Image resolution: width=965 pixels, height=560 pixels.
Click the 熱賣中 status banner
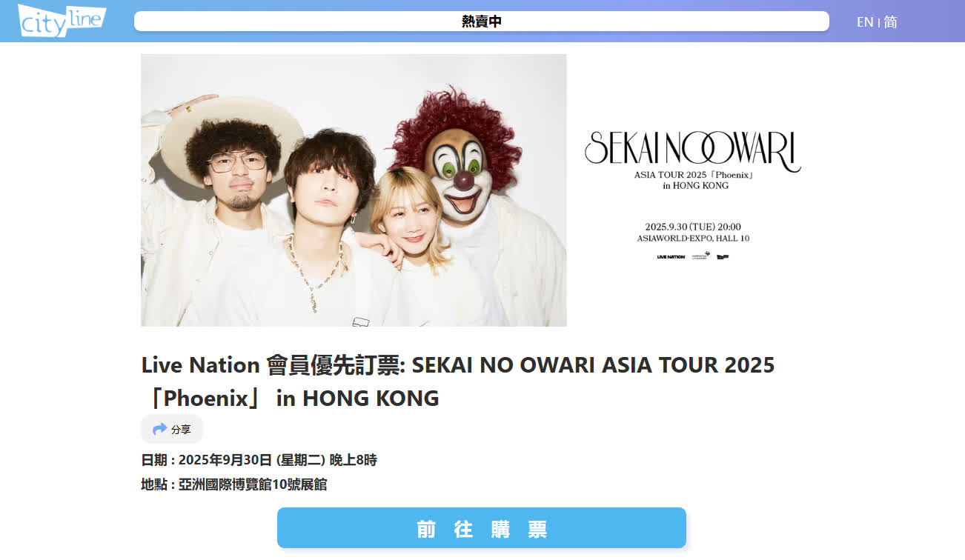(x=482, y=21)
